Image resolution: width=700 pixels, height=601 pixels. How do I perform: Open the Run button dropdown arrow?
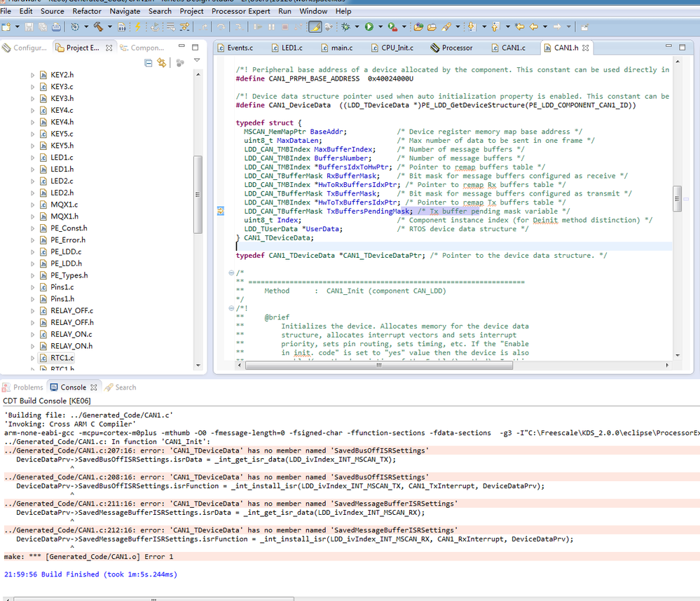point(379,27)
